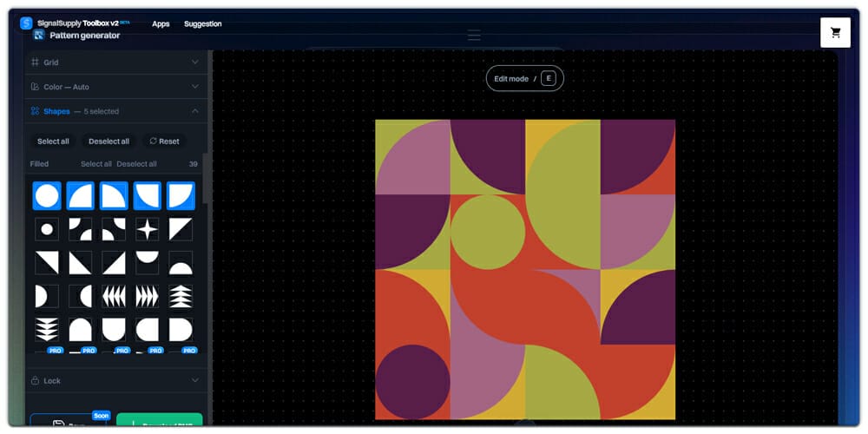
Task: Click the top Deselect all shapes button
Action: click(x=109, y=141)
